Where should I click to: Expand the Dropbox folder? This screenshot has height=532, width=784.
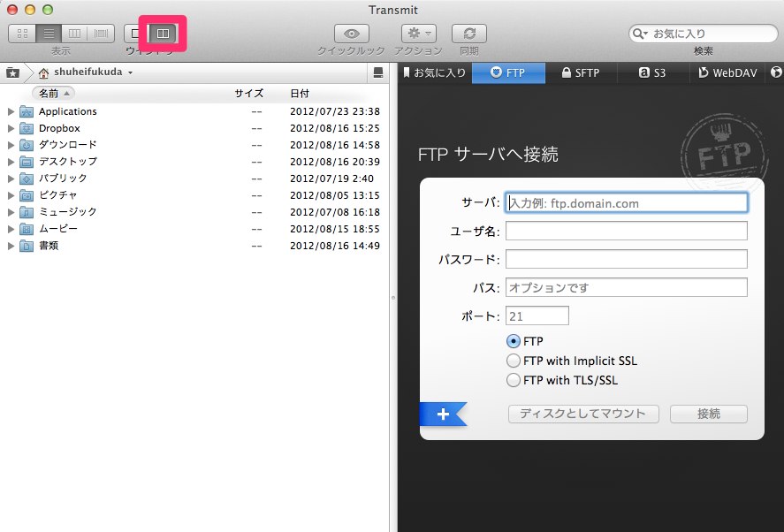(x=11, y=128)
